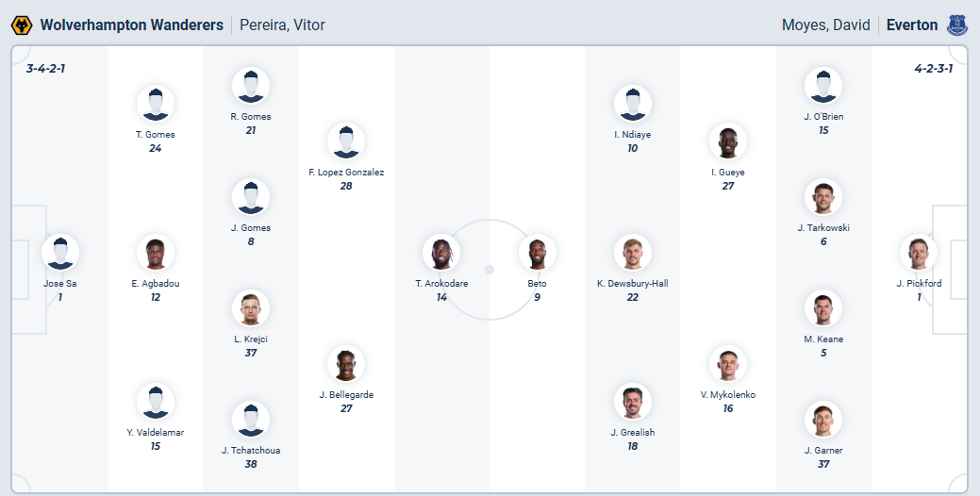Viewport: 980px width, 496px height.
Task: Click Jose Sa's player avatar
Action: point(60,253)
